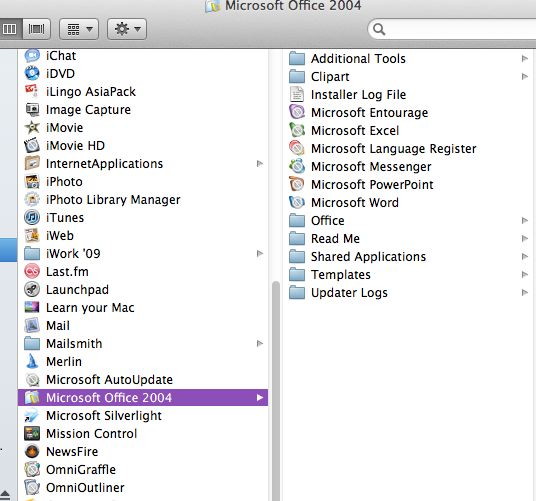The width and height of the screenshot is (536, 501).
Task: Click the iChat app icon
Action: click(x=32, y=55)
